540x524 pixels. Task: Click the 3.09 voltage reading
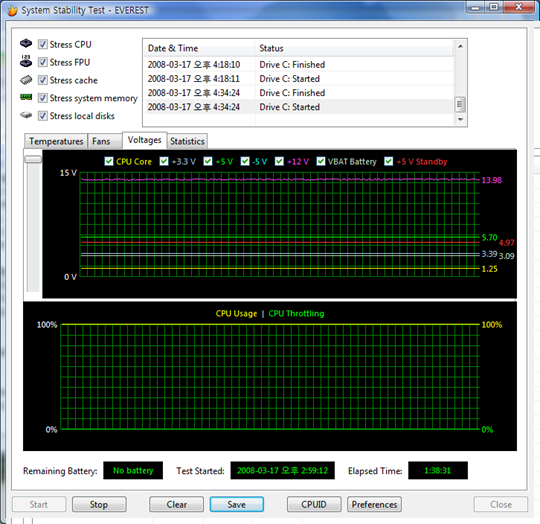tap(507, 256)
